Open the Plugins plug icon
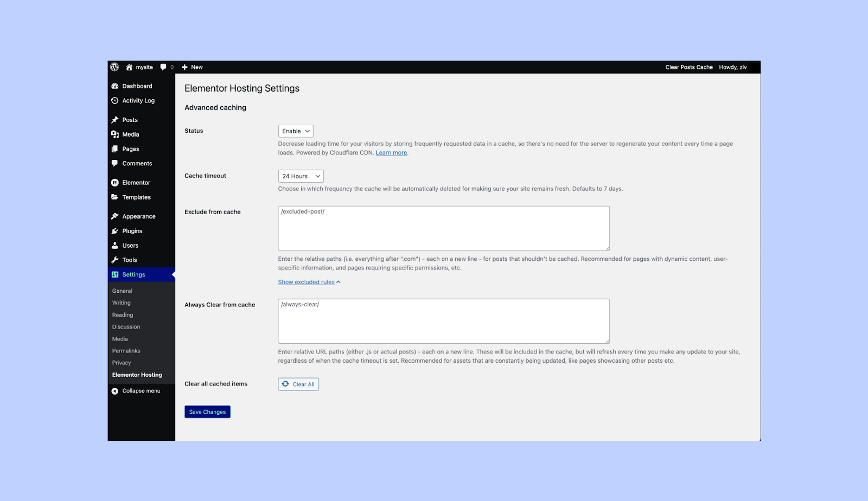 point(115,231)
